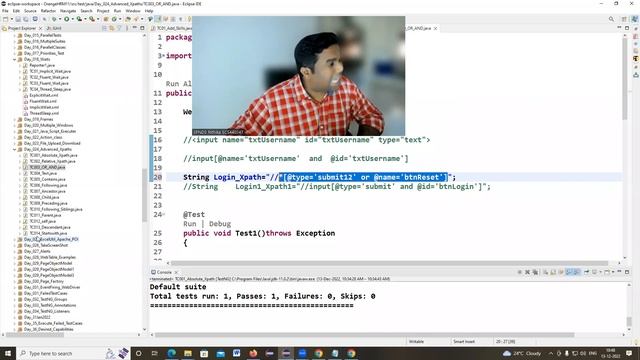640x360 pixels.
Task: Select TC002_Relative_Xpath.java in the tree
Action: click(x=52, y=161)
